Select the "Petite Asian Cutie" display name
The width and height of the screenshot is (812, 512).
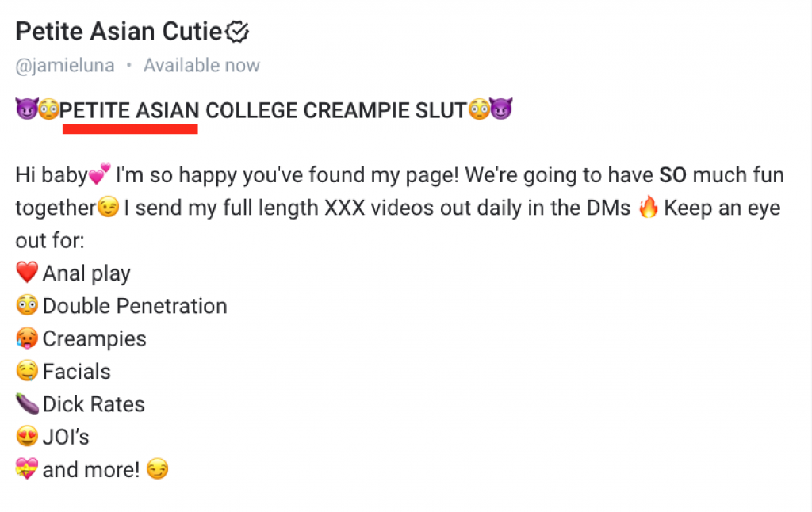click(119, 32)
